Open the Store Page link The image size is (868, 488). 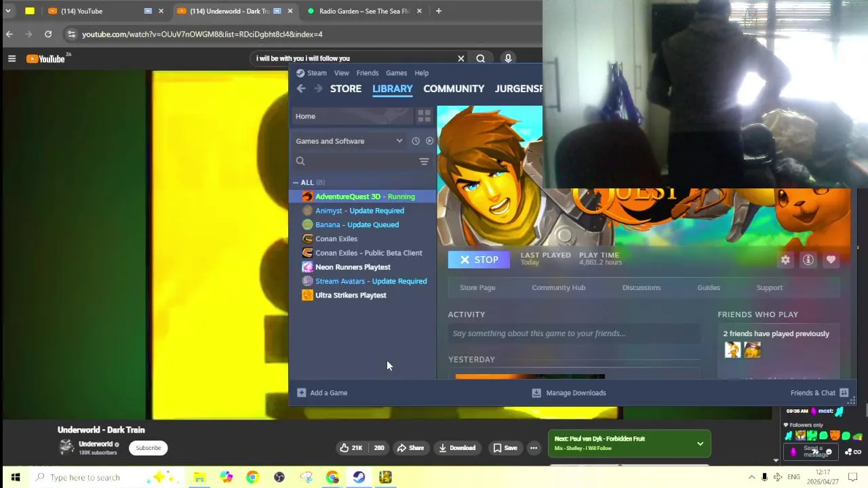(x=477, y=287)
